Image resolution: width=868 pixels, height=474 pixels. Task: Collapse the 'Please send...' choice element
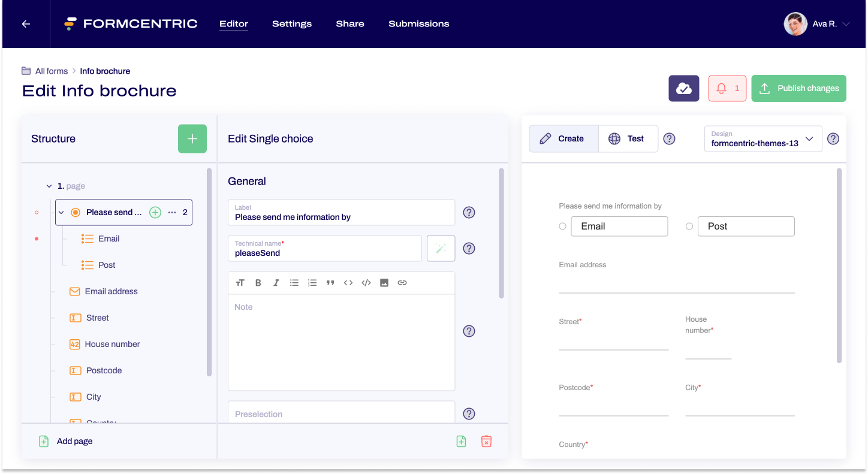click(x=61, y=212)
